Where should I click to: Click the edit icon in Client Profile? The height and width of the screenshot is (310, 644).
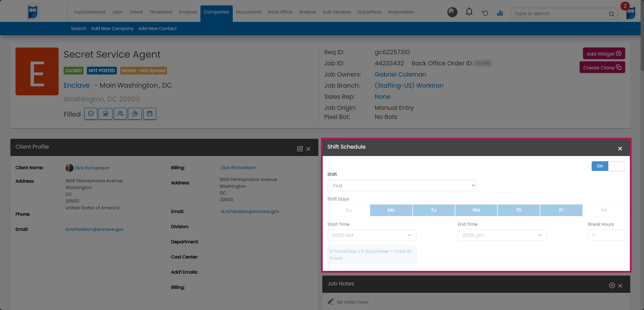pyautogui.click(x=300, y=149)
